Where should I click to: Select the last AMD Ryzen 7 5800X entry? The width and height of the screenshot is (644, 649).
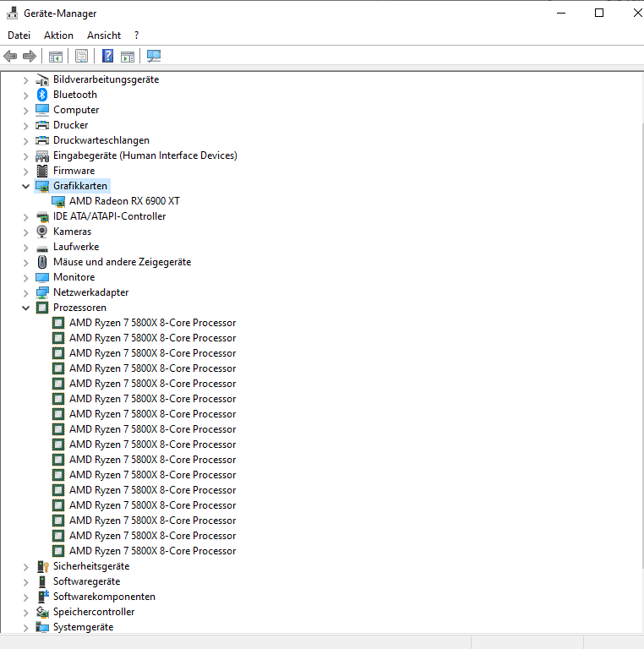(x=152, y=551)
